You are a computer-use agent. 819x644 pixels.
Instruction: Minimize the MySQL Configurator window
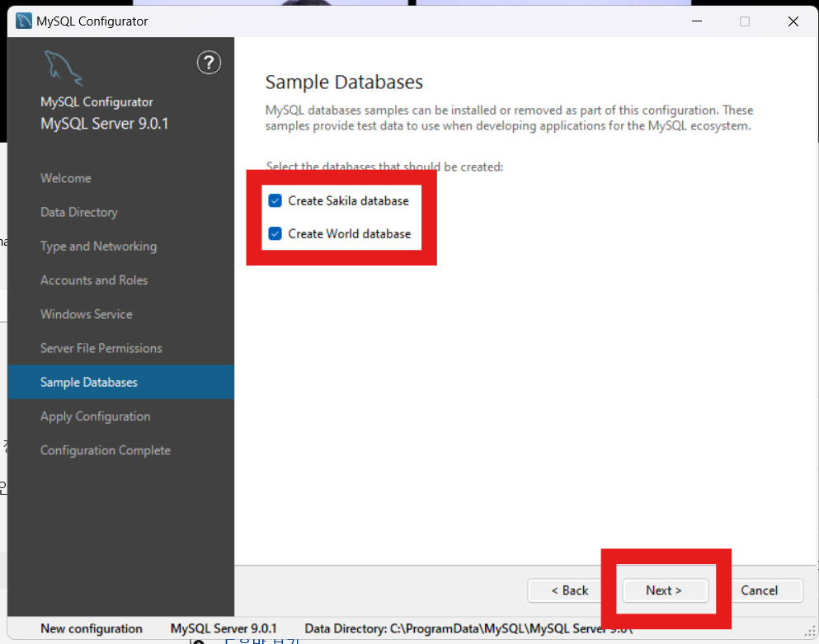(697, 21)
